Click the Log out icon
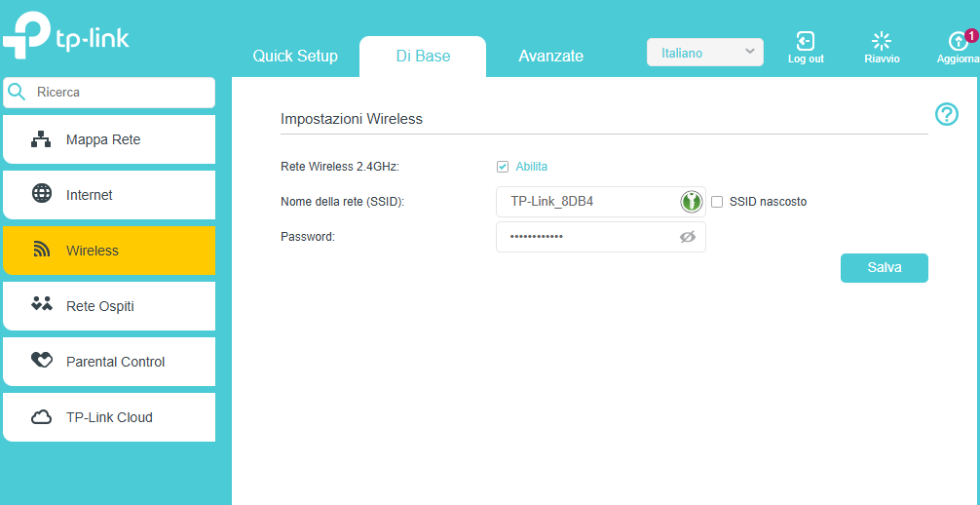This screenshot has width=980, height=505. point(805,41)
